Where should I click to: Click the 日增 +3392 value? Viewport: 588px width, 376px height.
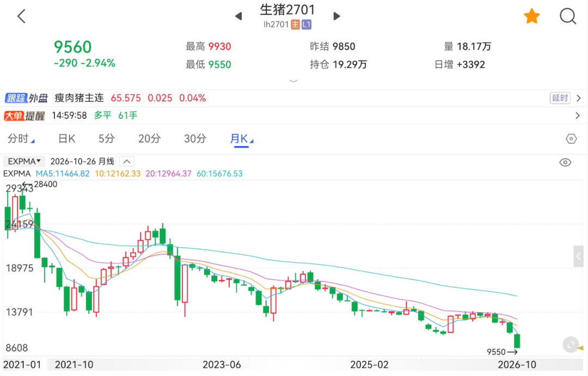[460, 64]
